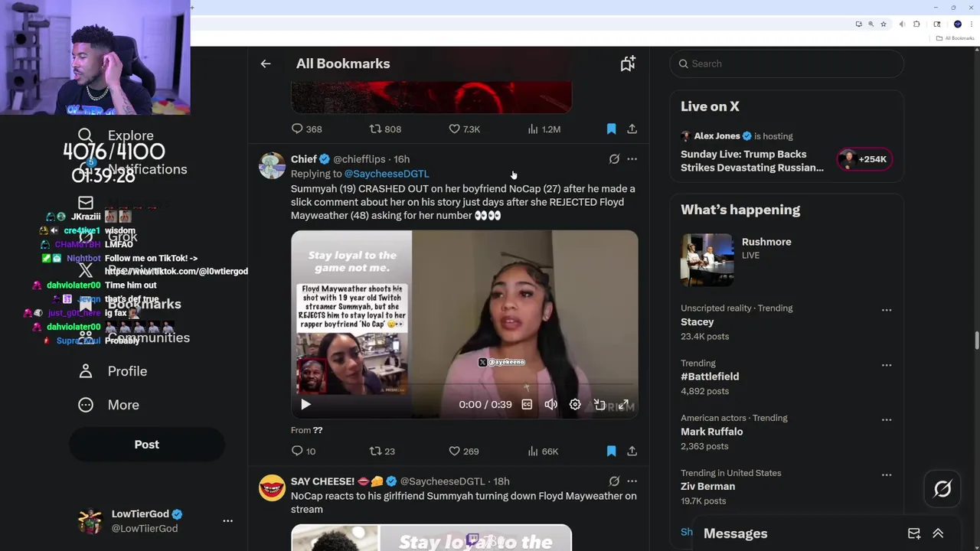Open more options on SAY CHEESE post
Viewport: 980px width, 551px height.
coord(632,481)
